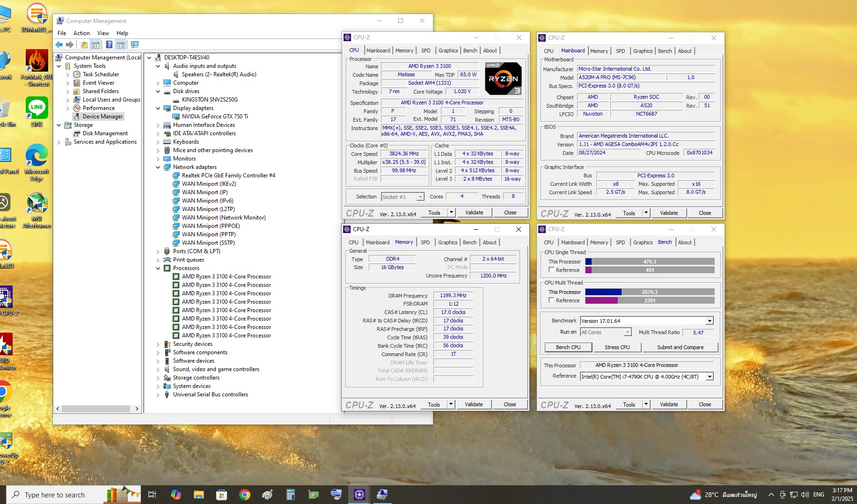Screen dimensions: 857x504
Task: Click Submit and Compare button
Action: click(x=680, y=347)
